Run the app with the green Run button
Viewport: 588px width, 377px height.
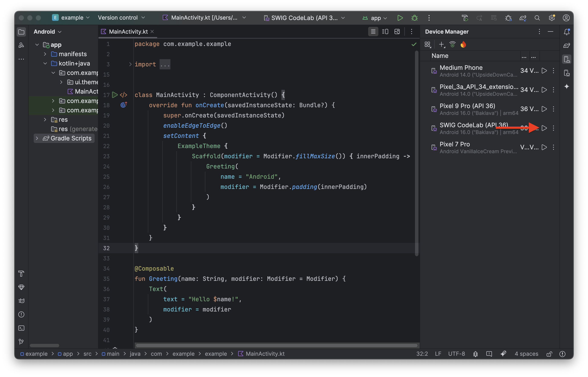point(400,18)
